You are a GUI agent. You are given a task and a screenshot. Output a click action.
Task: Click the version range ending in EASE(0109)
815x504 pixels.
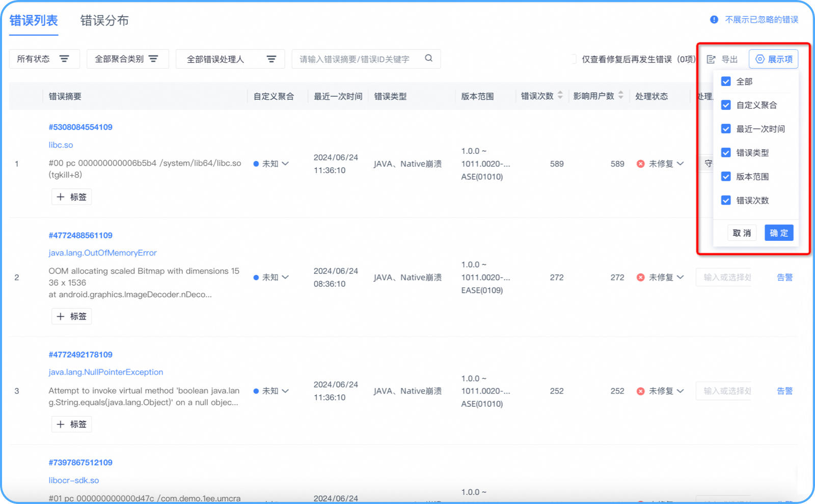(485, 277)
